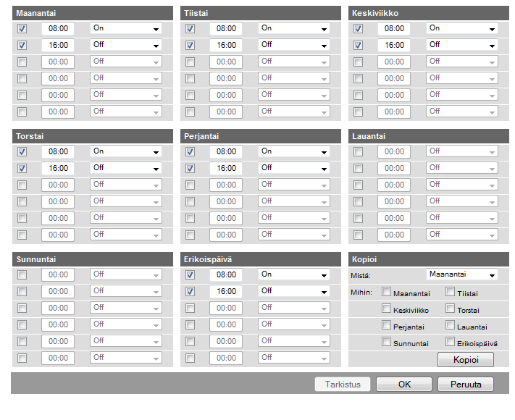Click the Perjantai section header
Image resolution: width=515 pixels, height=420 pixels.
(261, 136)
